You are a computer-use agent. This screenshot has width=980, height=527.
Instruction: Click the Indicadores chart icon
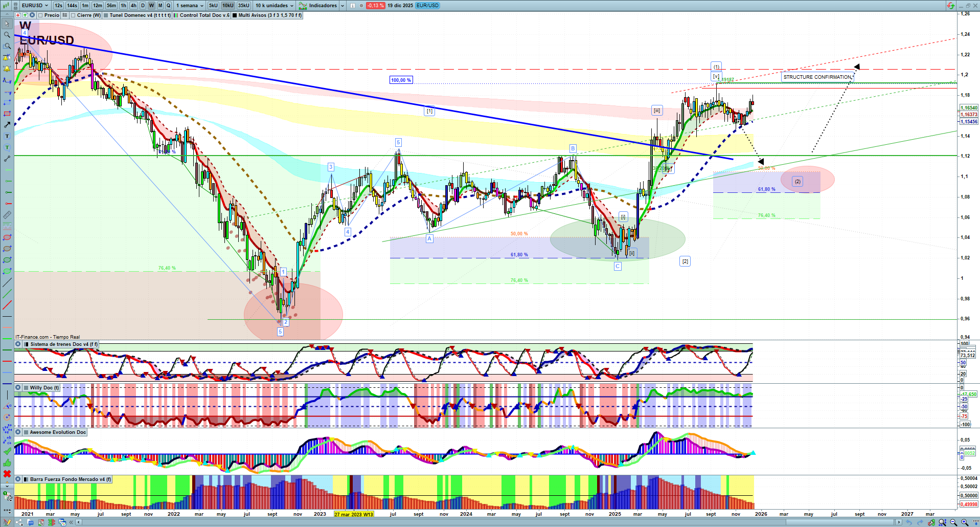click(x=303, y=6)
